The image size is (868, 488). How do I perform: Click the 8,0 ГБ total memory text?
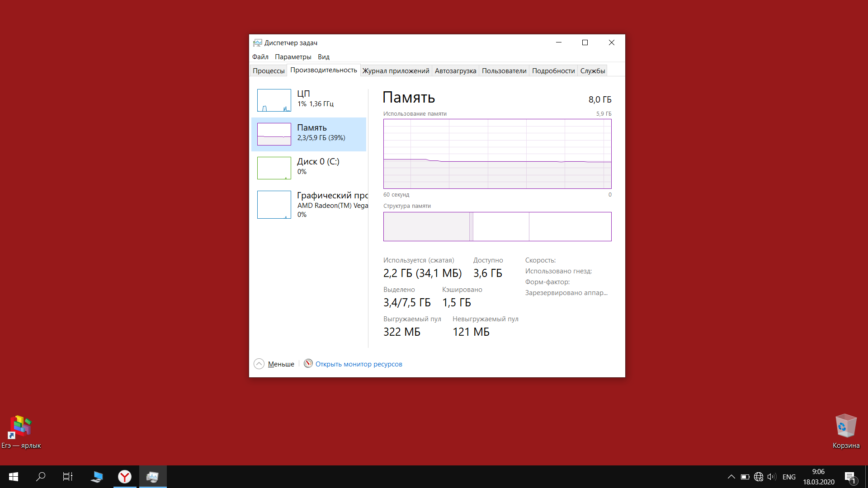600,99
